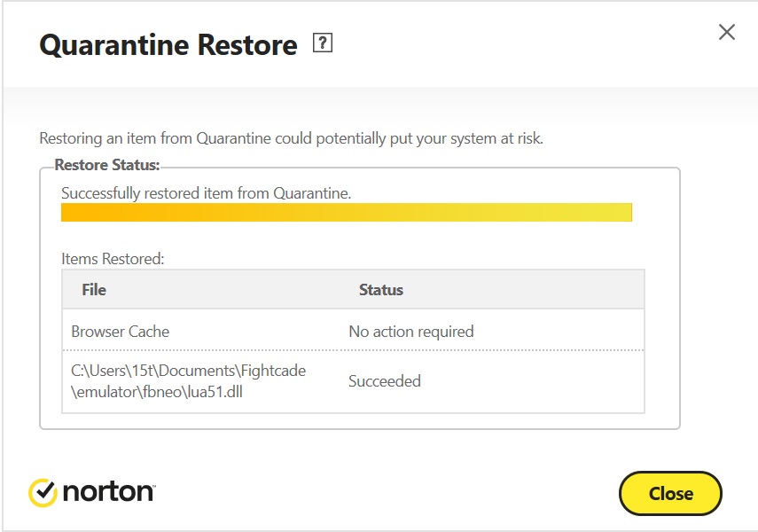This screenshot has width=758, height=532.
Task: Click the gray gradient band under the title
Action: pos(380,102)
